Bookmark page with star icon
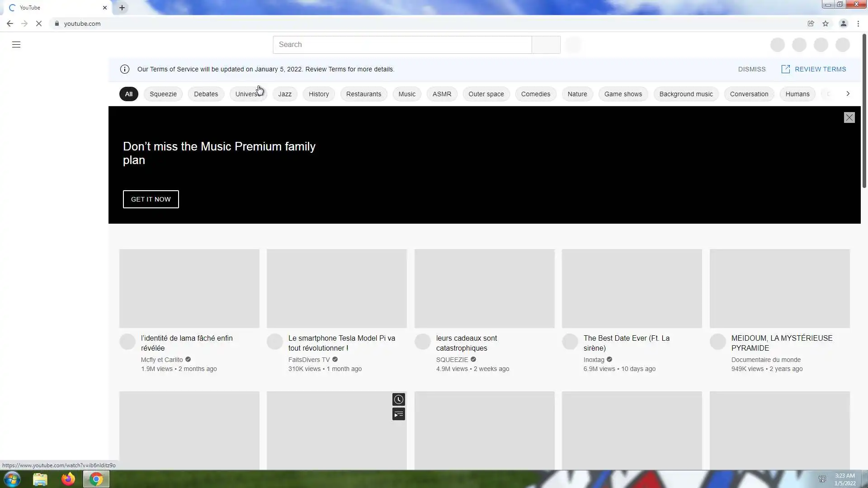This screenshot has width=868, height=488. pyautogui.click(x=826, y=23)
